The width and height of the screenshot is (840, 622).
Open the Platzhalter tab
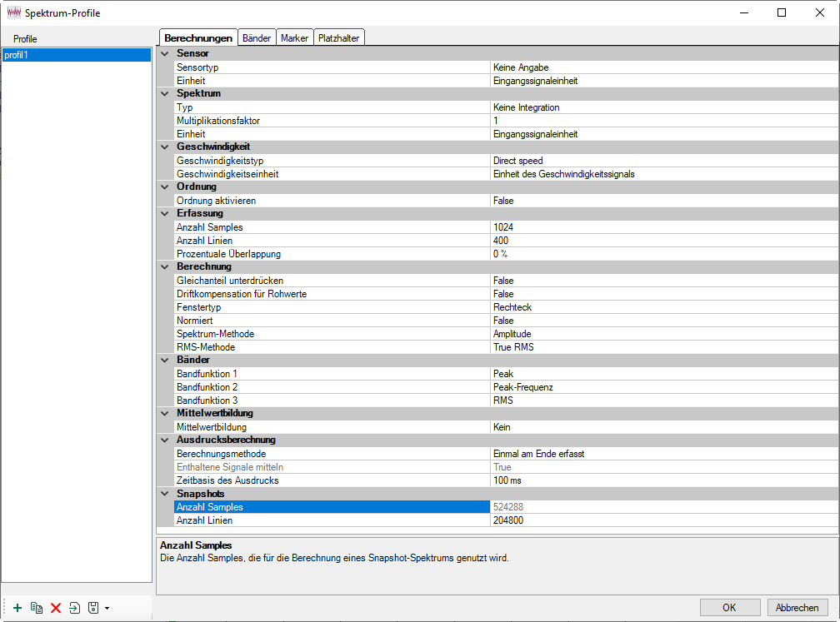coord(339,38)
